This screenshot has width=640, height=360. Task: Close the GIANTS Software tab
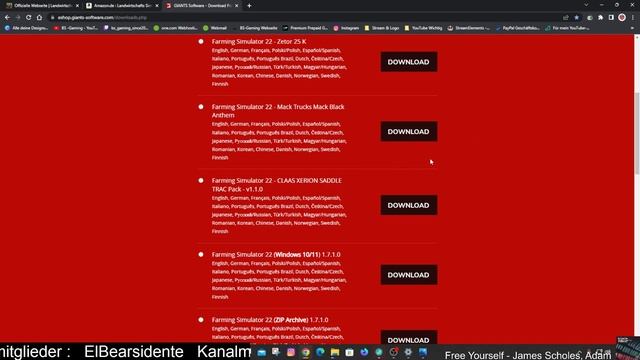[x=236, y=6]
